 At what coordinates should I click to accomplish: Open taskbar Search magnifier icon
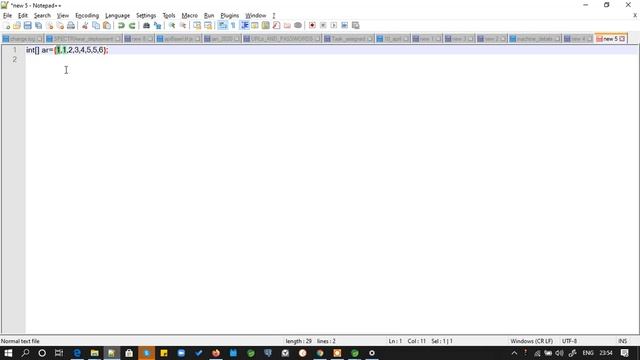[x=25, y=353]
